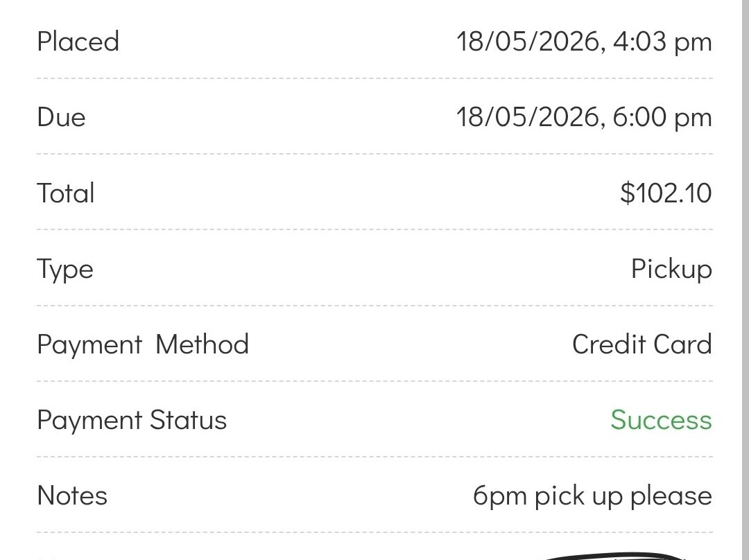Click the Payment Status label
The height and width of the screenshot is (560, 749).
[132, 421]
